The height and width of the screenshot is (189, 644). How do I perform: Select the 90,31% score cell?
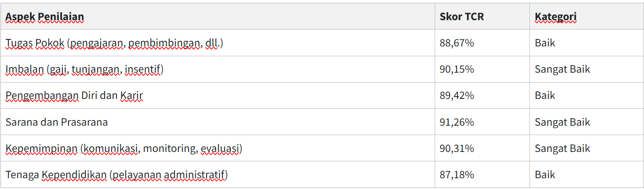(457, 149)
